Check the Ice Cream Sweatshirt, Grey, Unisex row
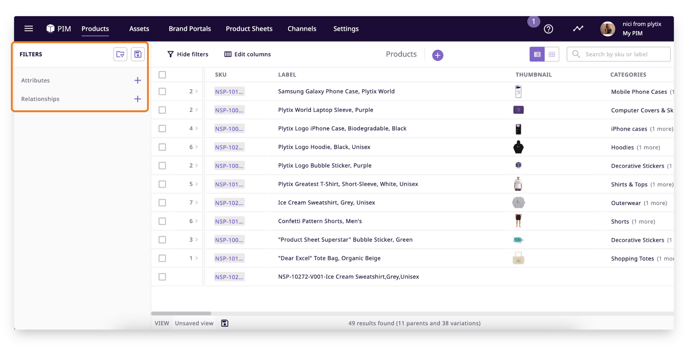688x363 pixels. coord(162,203)
